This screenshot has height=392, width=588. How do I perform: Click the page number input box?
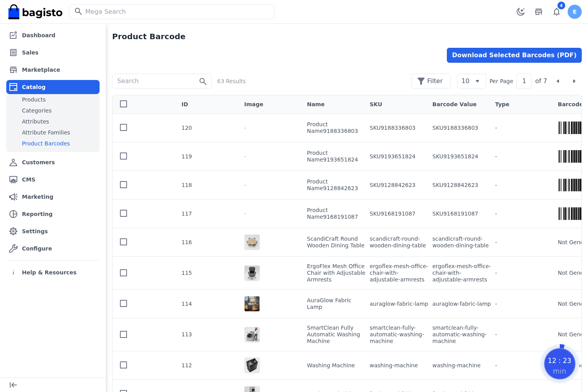tap(524, 81)
